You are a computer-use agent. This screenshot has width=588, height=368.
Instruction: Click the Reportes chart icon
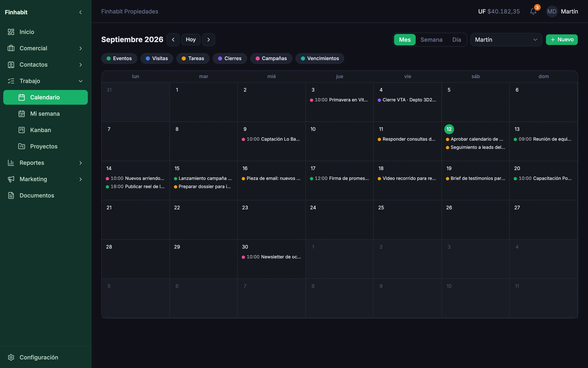pyautogui.click(x=11, y=163)
